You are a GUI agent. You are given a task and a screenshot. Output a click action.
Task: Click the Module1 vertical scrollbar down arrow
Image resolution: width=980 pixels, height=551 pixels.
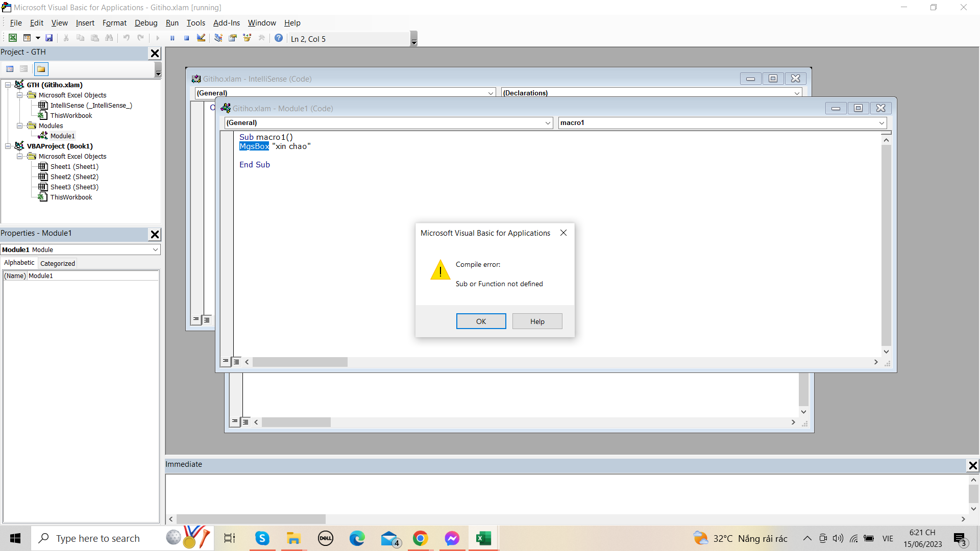click(886, 352)
